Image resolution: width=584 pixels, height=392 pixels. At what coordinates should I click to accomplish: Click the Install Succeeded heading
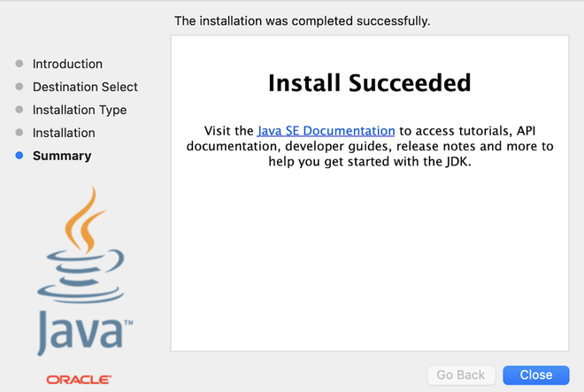(370, 82)
